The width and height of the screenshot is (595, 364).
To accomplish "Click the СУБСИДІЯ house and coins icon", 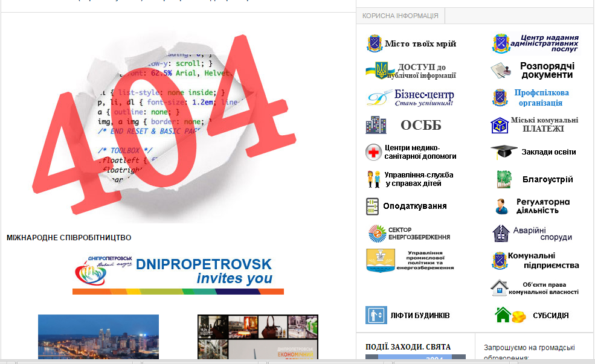I will [510, 315].
